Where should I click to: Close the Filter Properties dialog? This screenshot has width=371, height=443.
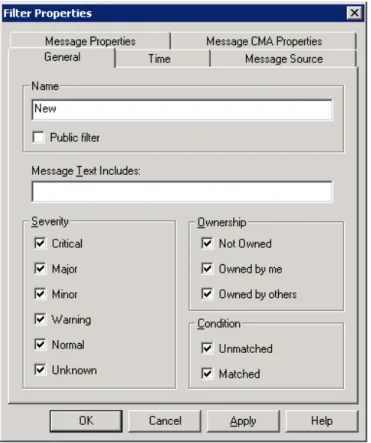coord(354,13)
